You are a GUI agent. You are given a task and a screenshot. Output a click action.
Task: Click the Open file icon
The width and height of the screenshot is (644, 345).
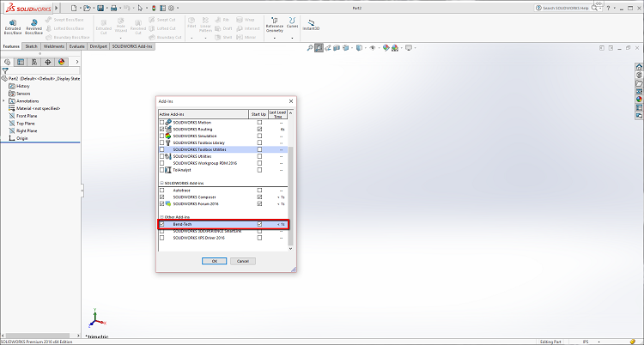(87, 8)
